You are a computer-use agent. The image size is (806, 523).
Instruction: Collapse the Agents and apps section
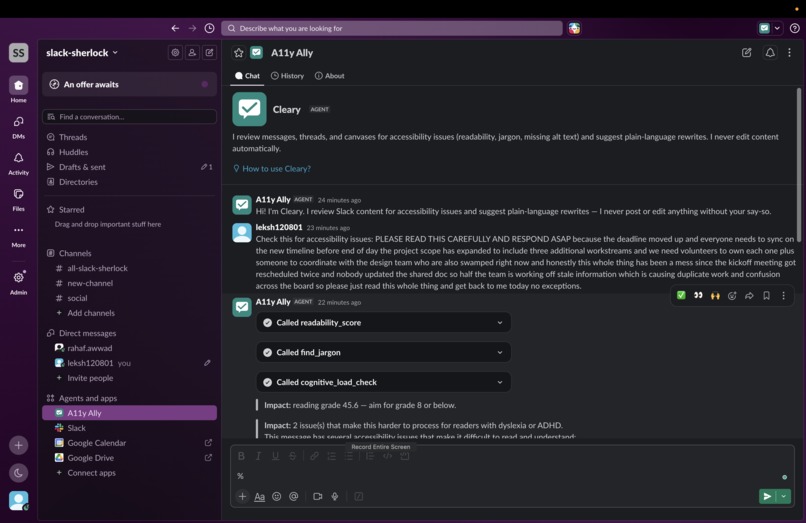(x=82, y=398)
